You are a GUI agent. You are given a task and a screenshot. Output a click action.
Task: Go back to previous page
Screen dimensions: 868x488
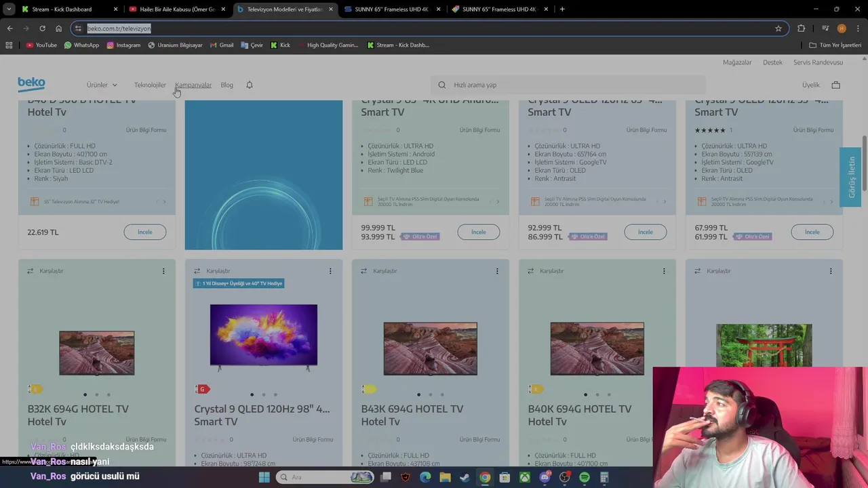point(9,28)
